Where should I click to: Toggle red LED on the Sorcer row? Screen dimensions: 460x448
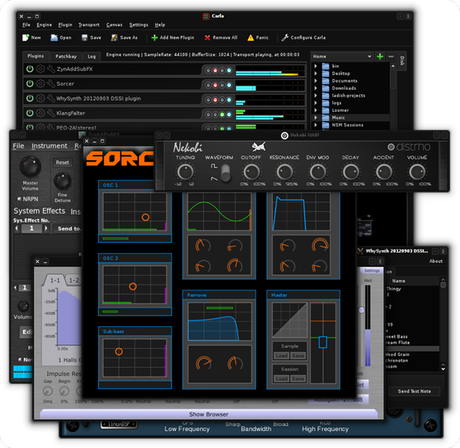(215, 85)
